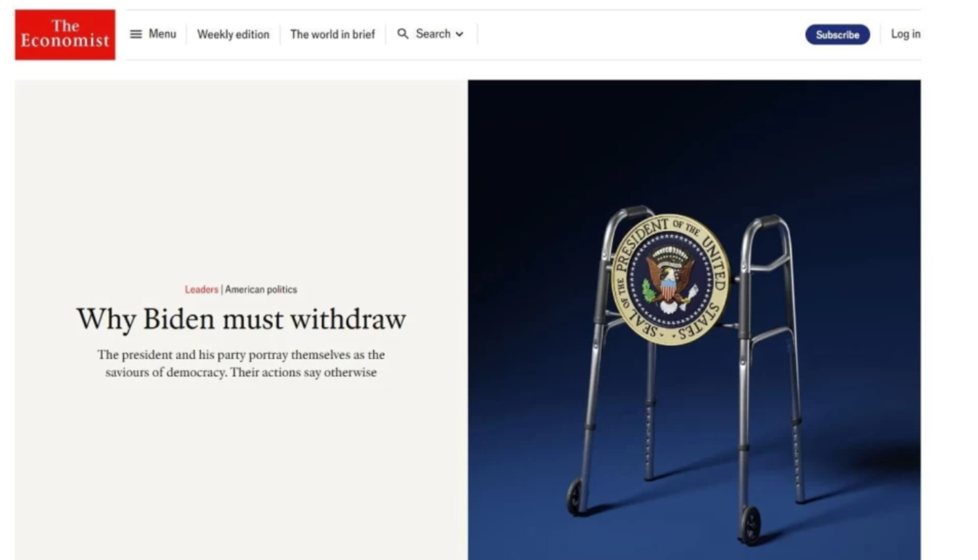
Task: Click the presidential seal in the image
Action: (670, 279)
